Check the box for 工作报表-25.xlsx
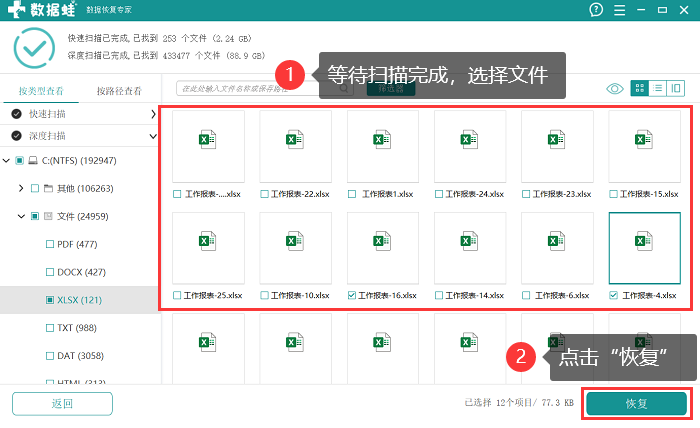700x428 pixels. point(177,295)
